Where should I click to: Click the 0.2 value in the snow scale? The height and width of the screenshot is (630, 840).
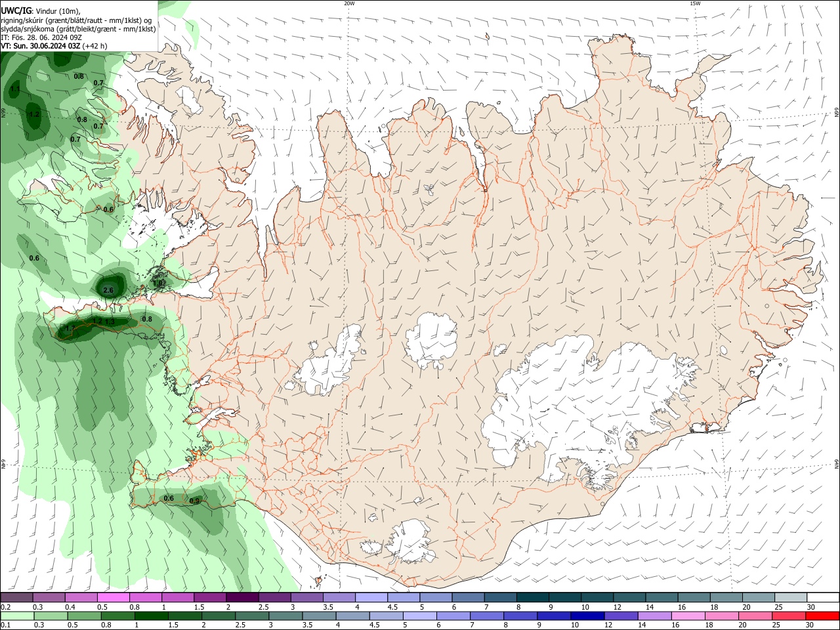point(5,607)
